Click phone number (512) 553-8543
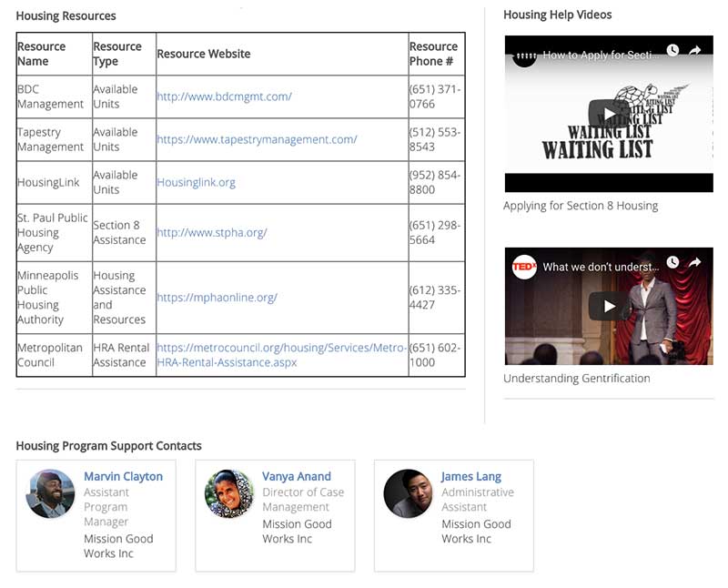The width and height of the screenshot is (728, 588). pyautogui.click(x=435, y=139)
